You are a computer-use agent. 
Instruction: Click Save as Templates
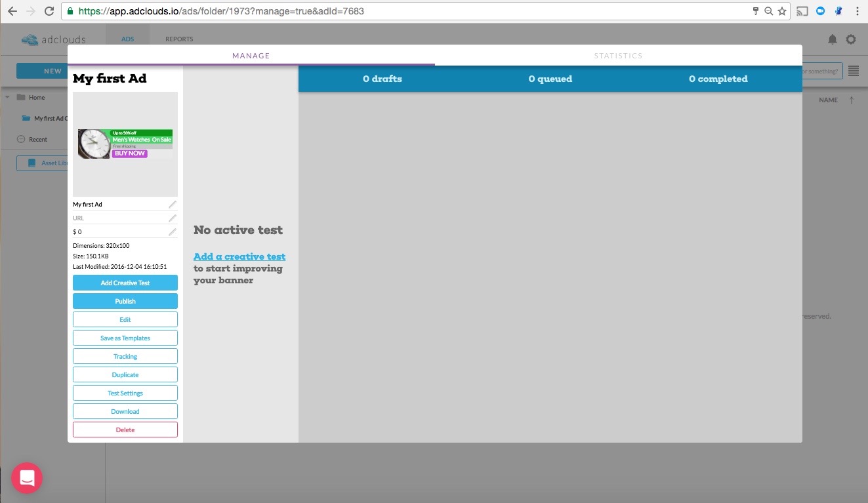click(125, 338)
